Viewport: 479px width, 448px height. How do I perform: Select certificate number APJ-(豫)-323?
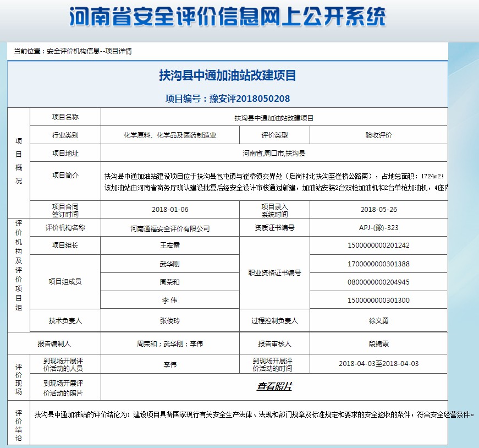[x=379, y=227]
